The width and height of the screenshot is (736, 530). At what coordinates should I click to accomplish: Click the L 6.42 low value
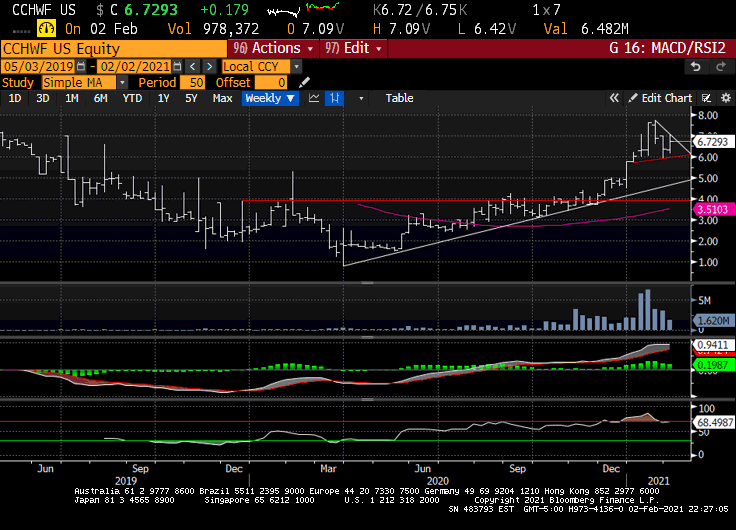[x=487, y=29]
